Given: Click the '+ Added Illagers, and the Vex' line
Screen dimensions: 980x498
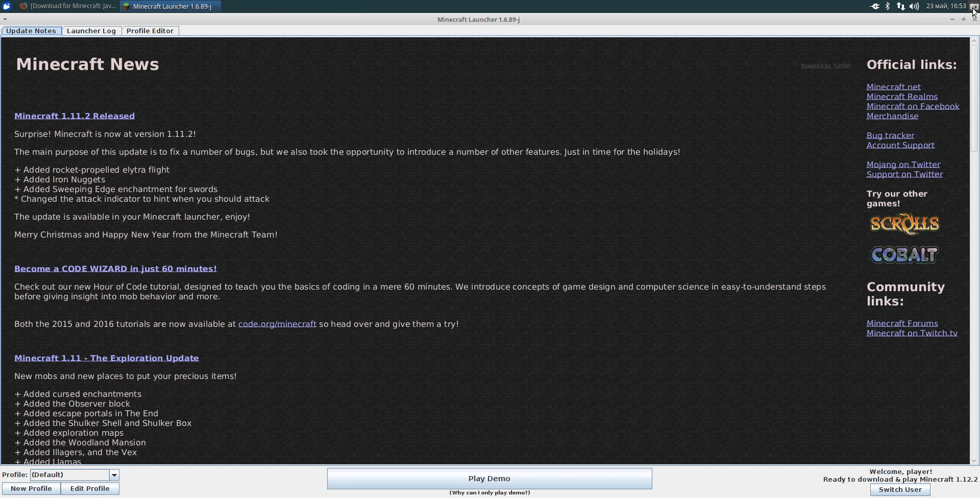Looking at the screenshot, I should point(76,452).
